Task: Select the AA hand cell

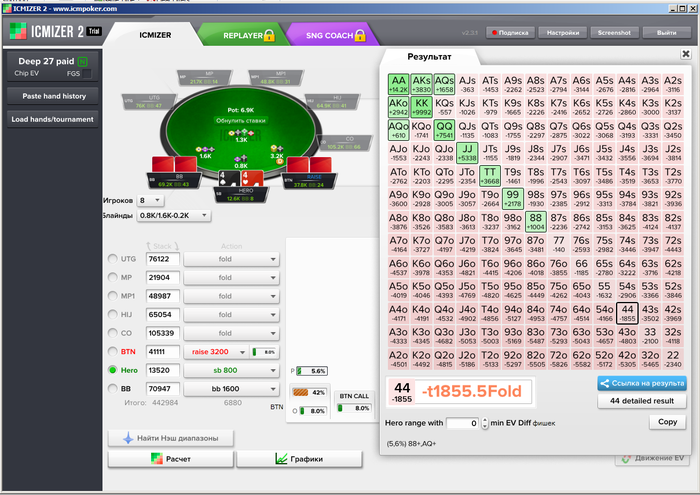Action: 399,84
